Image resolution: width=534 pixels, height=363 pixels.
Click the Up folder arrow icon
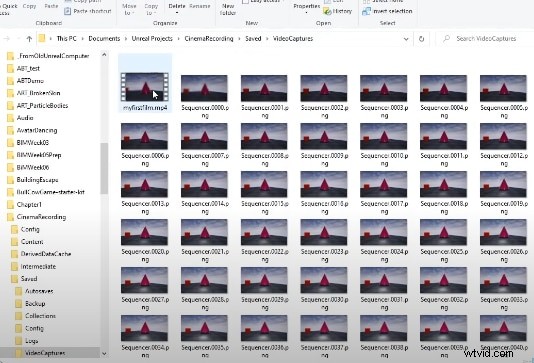click(x=29, y=39)
